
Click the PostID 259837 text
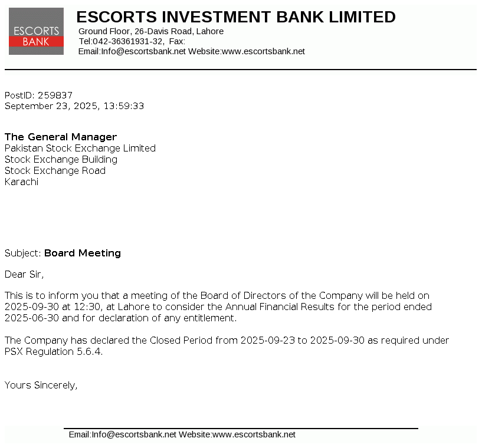click(x=38, y=95)
